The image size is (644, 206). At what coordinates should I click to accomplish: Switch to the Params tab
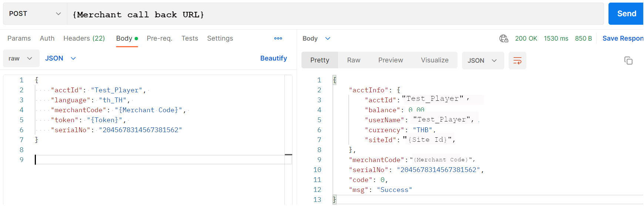coord(19,38)
